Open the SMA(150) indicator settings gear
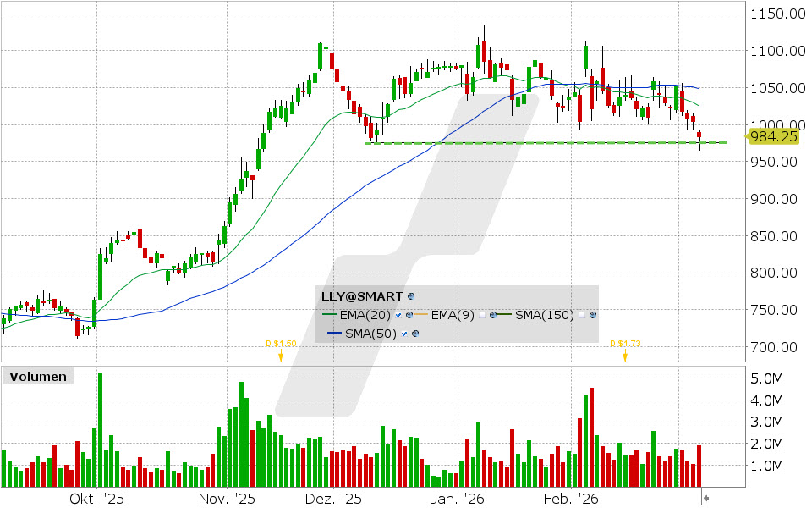Screen dimensions: 812x508 (592, 315)
